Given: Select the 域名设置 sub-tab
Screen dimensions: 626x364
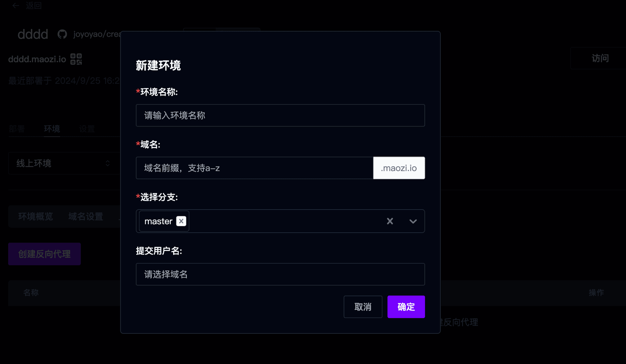Looking at the screenshot, I should (86, 216).
